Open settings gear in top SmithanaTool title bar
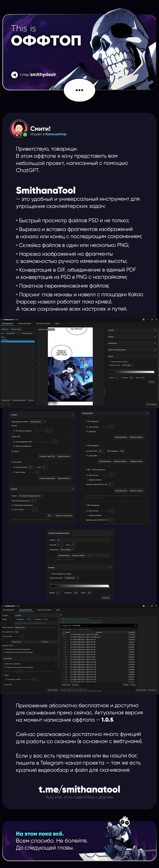 [144, 319]
